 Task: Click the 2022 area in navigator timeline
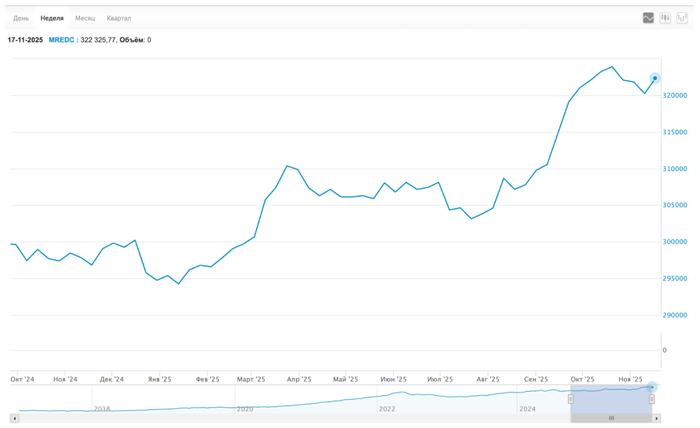coord(387,408)
